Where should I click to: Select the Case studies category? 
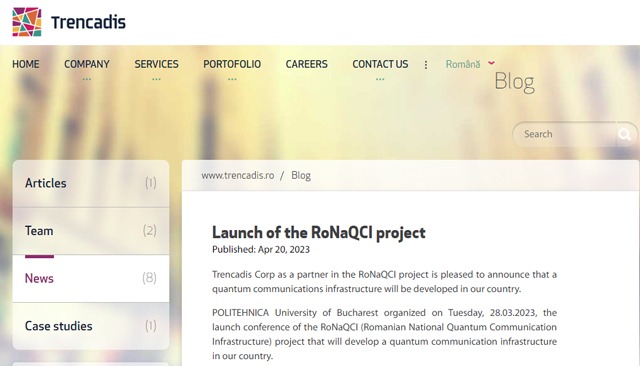[91, 326]
